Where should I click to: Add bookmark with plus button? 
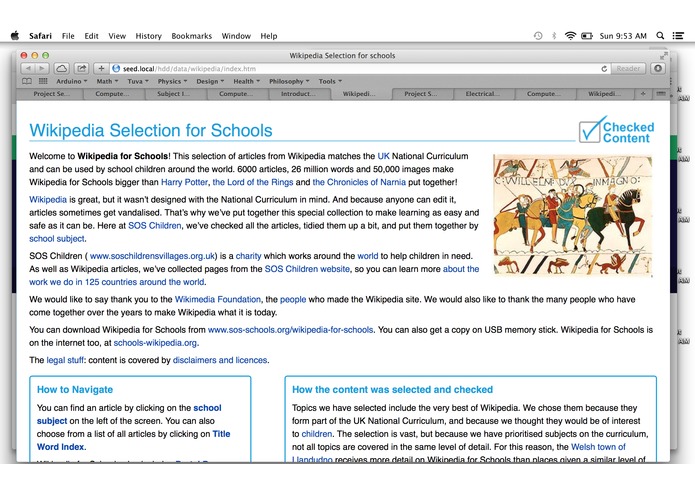pyautogui.click(x=102, y=69)
